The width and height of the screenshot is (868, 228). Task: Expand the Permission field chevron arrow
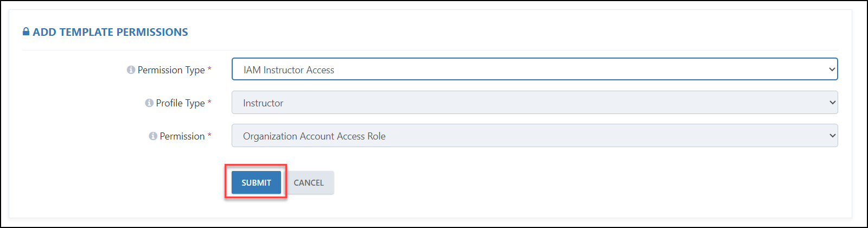tap(832, 136)
